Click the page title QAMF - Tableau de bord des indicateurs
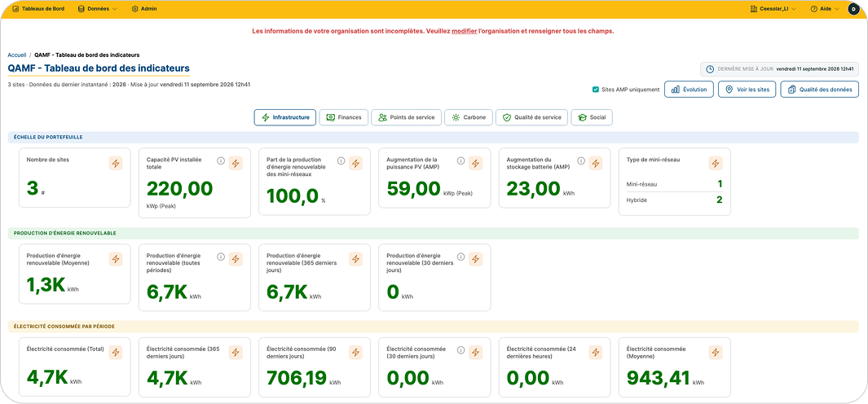Viewport: 868px width, 404px height. coord(99,68)
